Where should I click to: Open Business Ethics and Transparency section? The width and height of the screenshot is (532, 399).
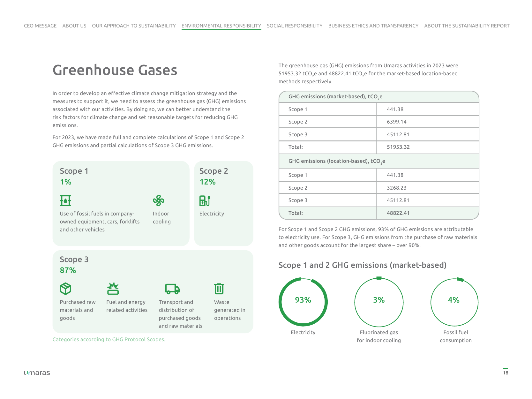tap(373, 26)
